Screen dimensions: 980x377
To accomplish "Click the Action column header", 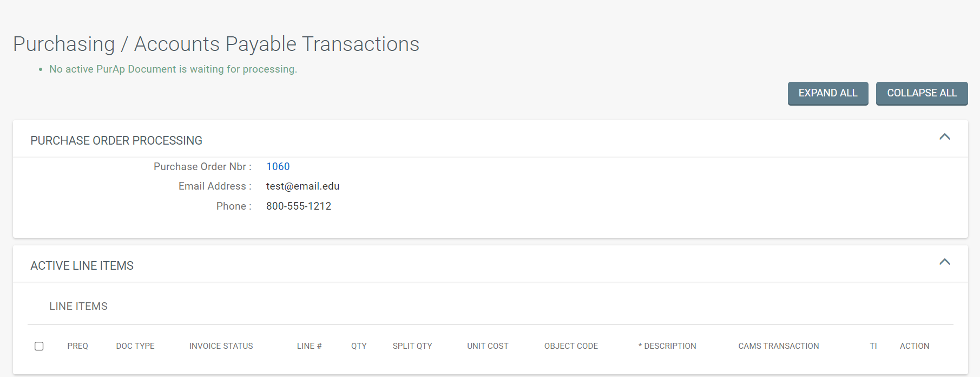I will tap(915, 346).
